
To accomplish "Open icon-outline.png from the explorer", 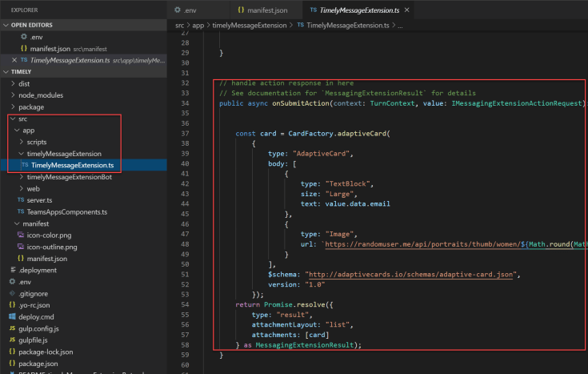I will tap(53, 247).
